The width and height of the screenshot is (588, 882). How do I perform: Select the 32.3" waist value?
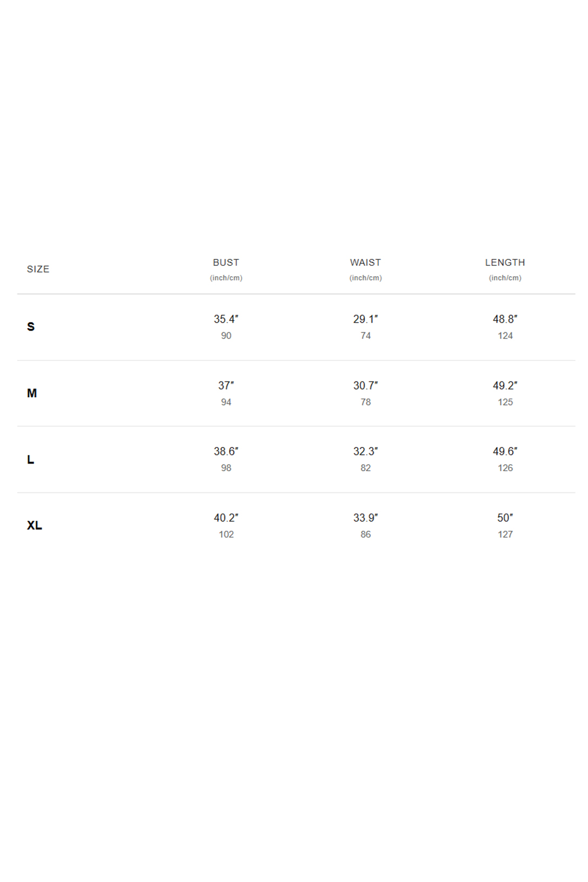click(x=365, y=451)
